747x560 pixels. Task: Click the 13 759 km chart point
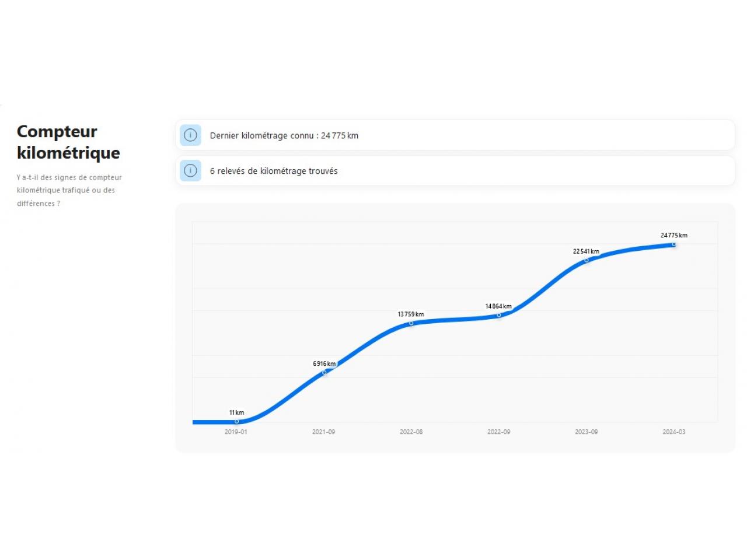[x=411, y=323]
